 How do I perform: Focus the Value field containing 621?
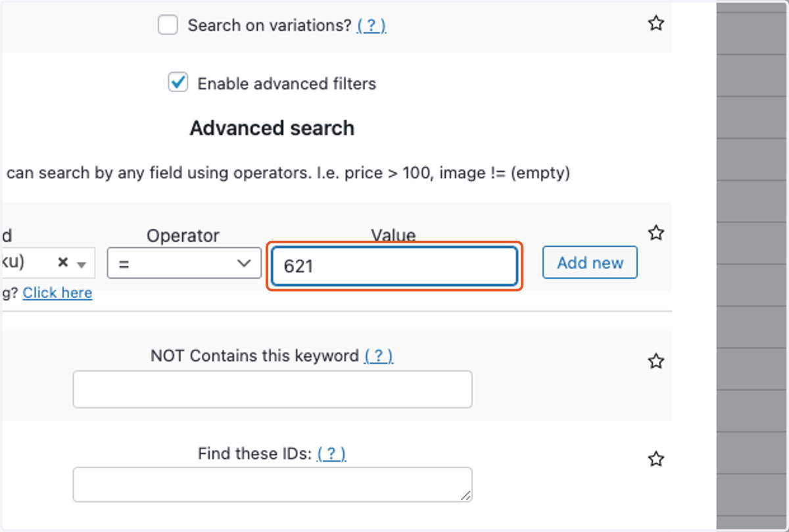(x=394, y=266)
